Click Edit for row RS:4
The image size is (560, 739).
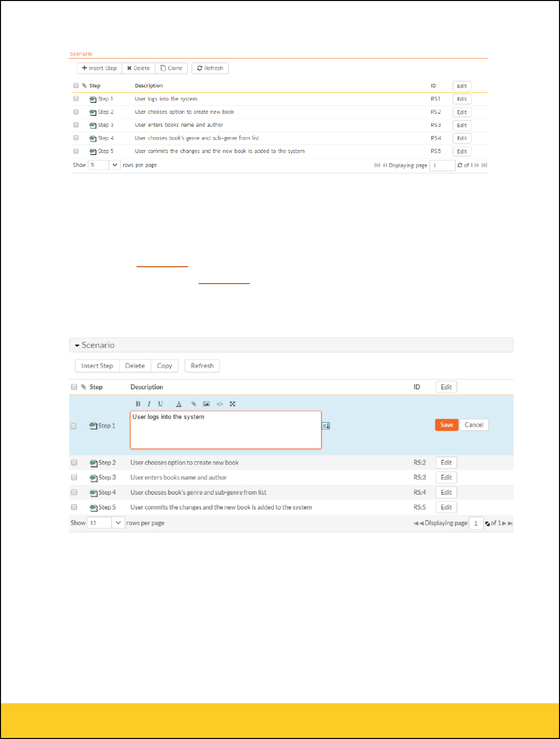pyautogui.click(x=446, y=492)
